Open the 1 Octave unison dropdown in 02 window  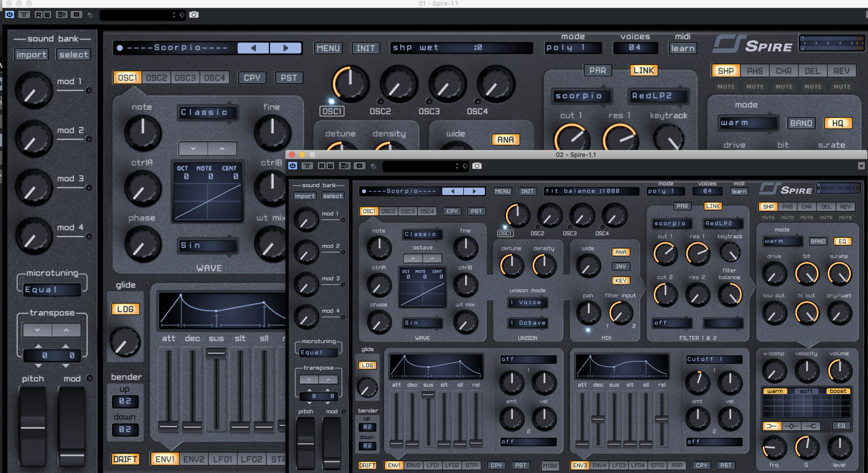click(528, 323)
